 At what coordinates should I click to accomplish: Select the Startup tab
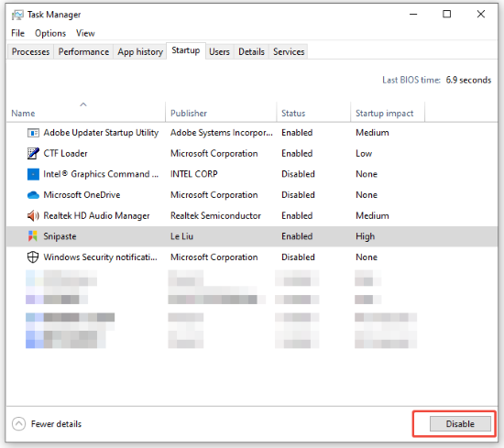pos(186,50)
